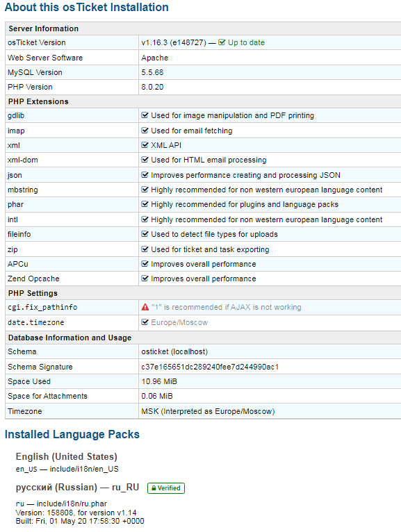Click the check icon beside XML API
This screenshot has height=532, width=401.
(145, 145)
